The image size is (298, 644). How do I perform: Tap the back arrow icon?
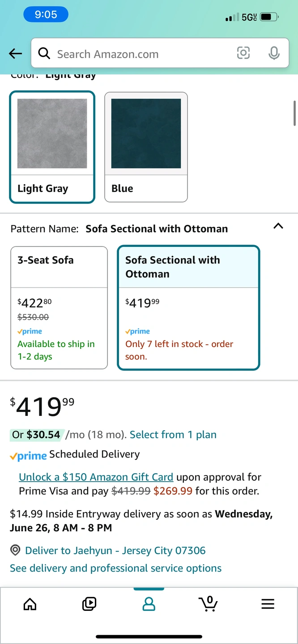coord(15,54)
